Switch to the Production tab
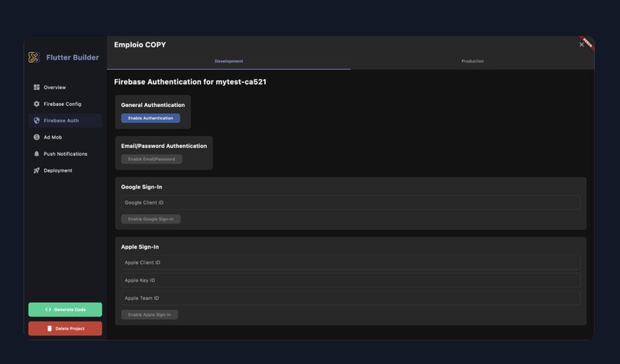 pyautogui.click(x=472, y=61)
